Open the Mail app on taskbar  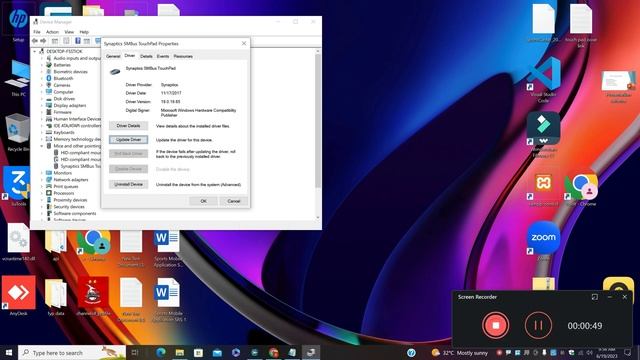pos(217,352)
